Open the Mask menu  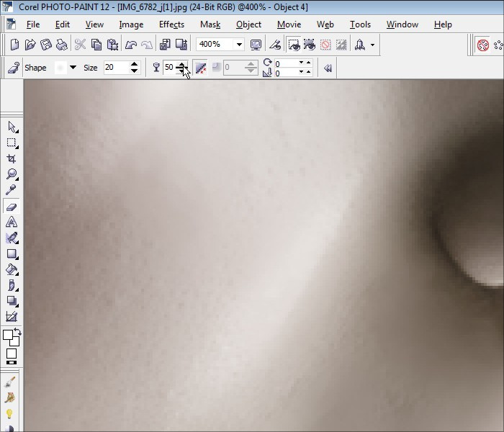pos(210,24)
